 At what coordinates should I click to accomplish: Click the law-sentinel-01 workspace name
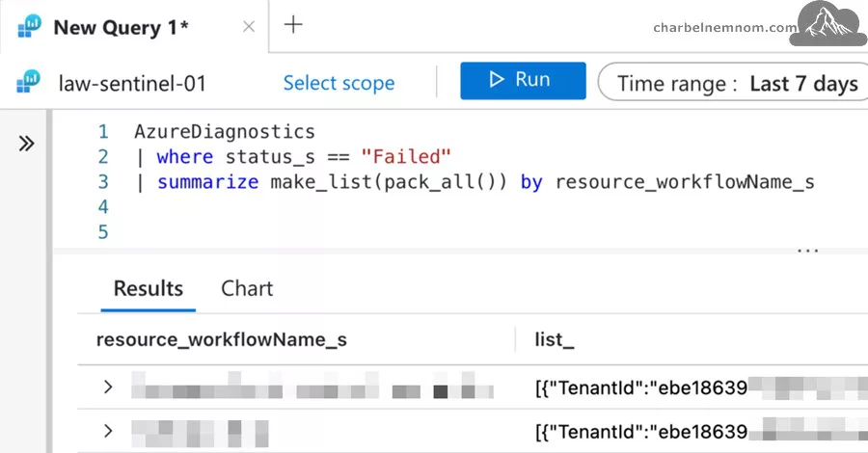132,84
